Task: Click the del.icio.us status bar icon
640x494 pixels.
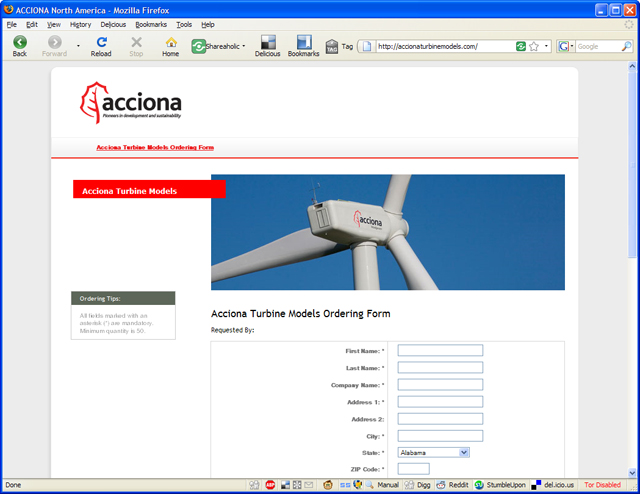Action: [x=553, y=485]
